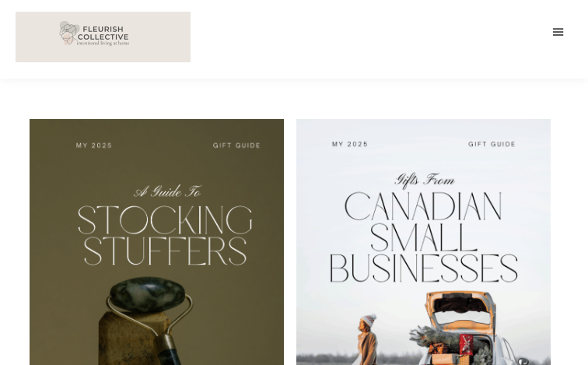Image resolution: width=588 pixels, height=365 pixels.
Task: Click "GIFT GUIDE" label on Stocking Stuffers card
Action: [236, 146]
